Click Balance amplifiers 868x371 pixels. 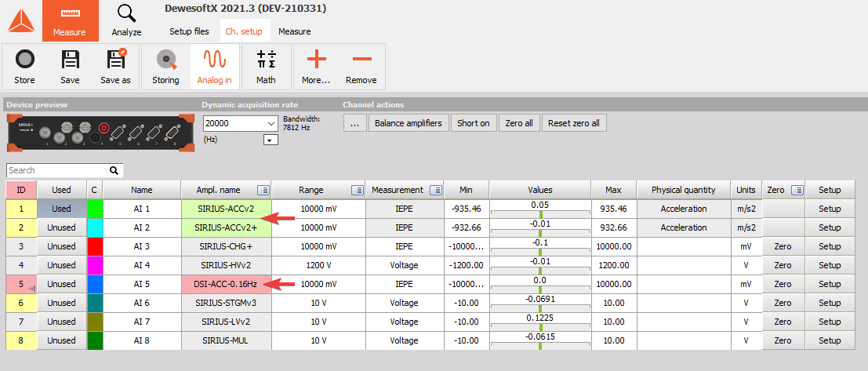pos(409,123)
